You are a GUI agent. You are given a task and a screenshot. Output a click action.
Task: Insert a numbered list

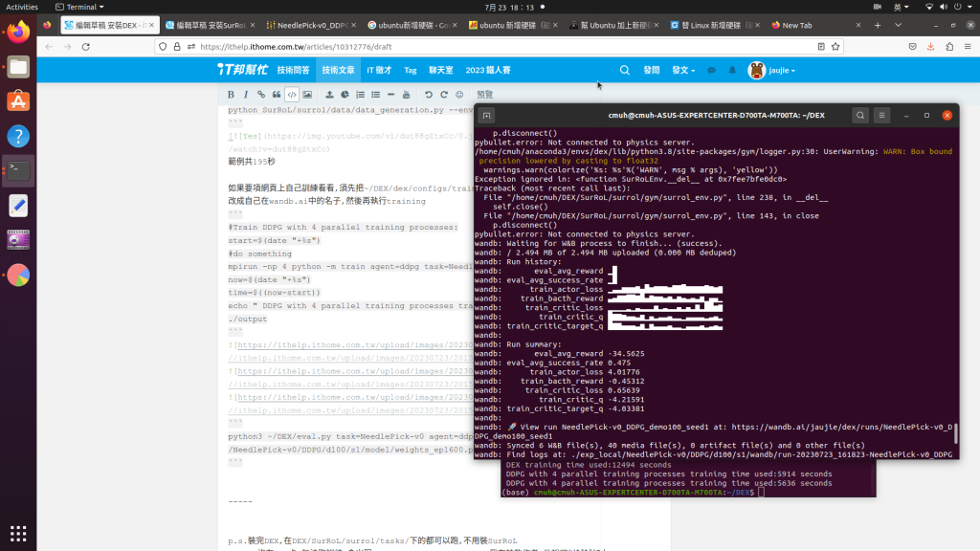coord(360,95)
